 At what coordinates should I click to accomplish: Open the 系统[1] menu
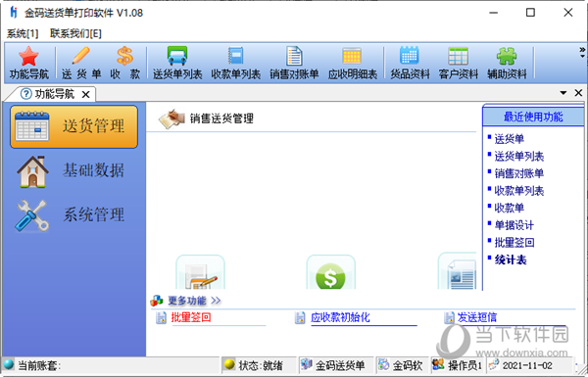coord(23,33)
